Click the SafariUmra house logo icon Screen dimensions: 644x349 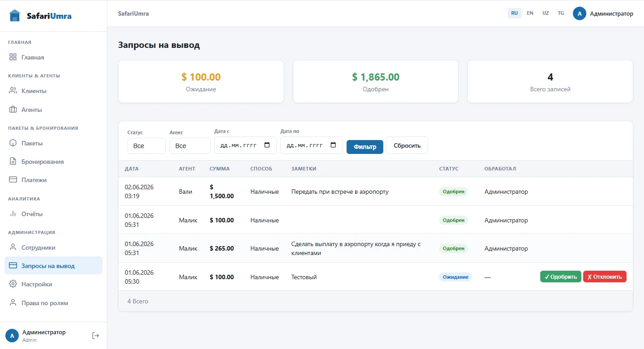(15, 16)
